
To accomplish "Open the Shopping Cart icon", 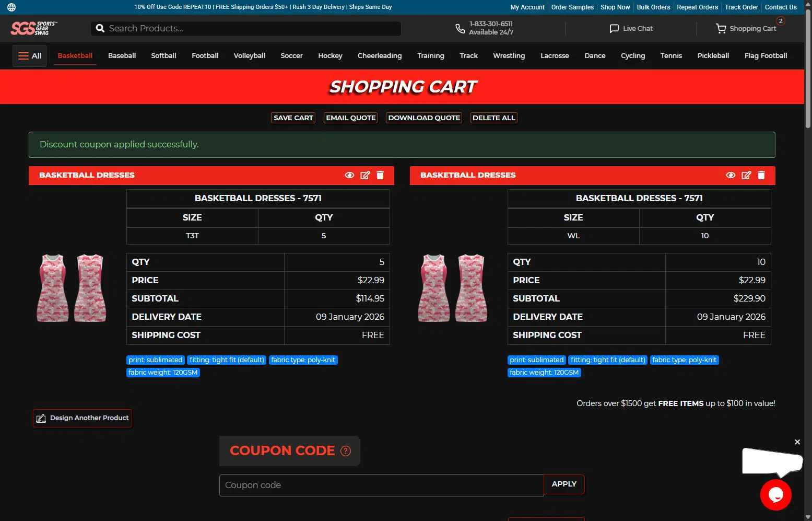I will pyautogui.click(x=721, y=28).
